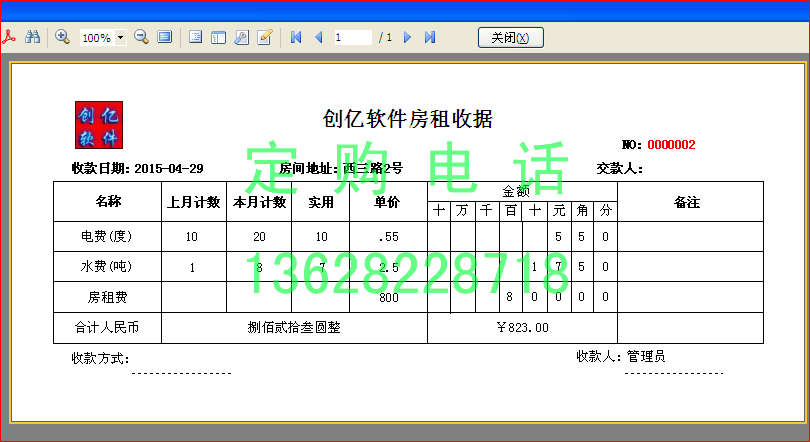Click the receipt title 创亿软件房租收据
The height and width of the screenshot is (442, 810).
coord(407,119)
